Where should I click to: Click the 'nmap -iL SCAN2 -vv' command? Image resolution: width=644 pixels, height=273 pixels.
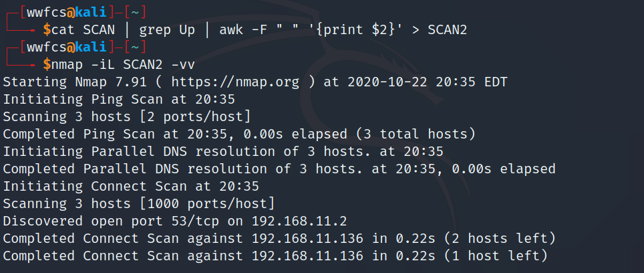tap(123, 64)
